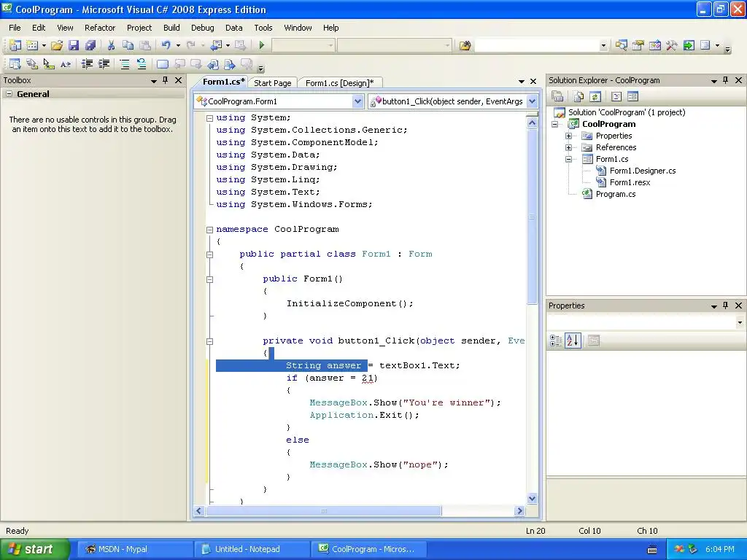Toggle a bookmark on the current line
Image resolution: width=747 pixels, height=560 pixels.
click(163, 64)
